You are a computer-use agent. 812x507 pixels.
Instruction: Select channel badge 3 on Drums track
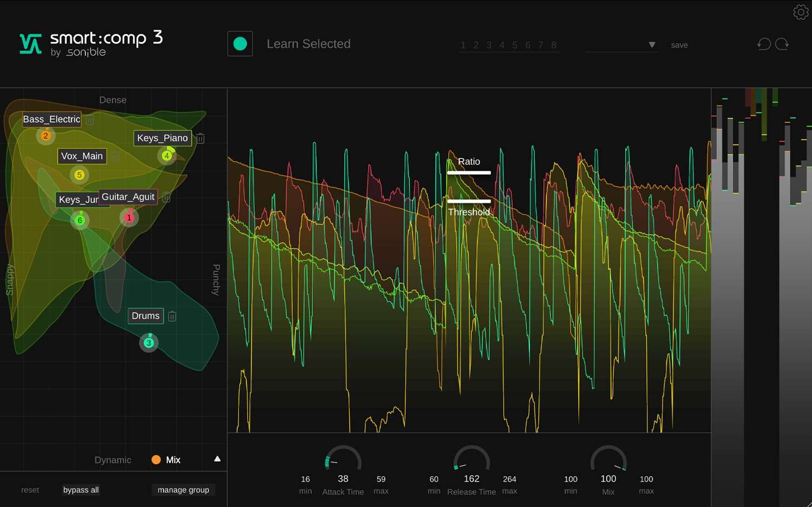(x=149, y=343)
